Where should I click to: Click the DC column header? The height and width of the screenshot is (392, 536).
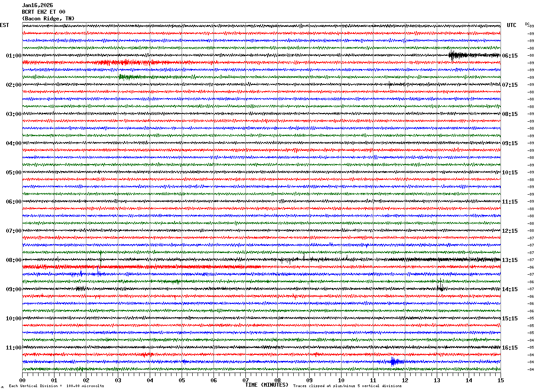527,24
